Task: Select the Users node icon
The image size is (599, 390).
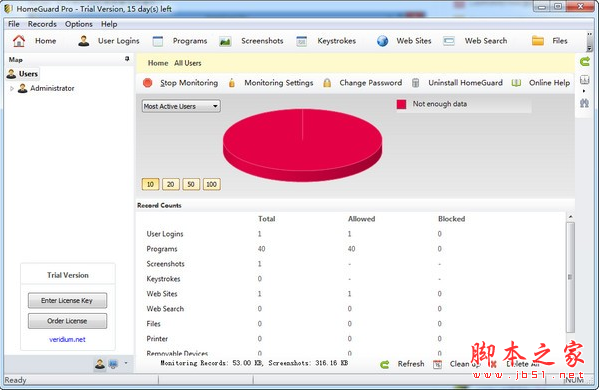Action: 11,74
